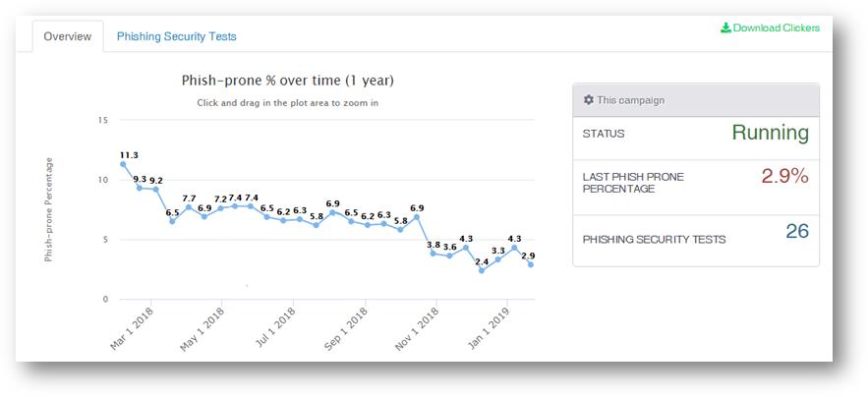The width and height of the screenshot is (868, 397).
Task: Click the 7.7 data point marker
Action: click(189, 207)
